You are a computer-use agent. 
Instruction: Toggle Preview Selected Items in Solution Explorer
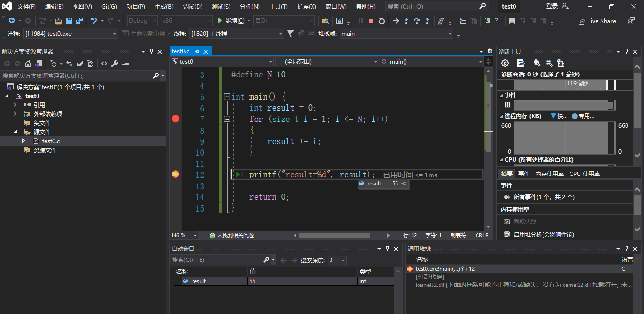coord(125,64)
